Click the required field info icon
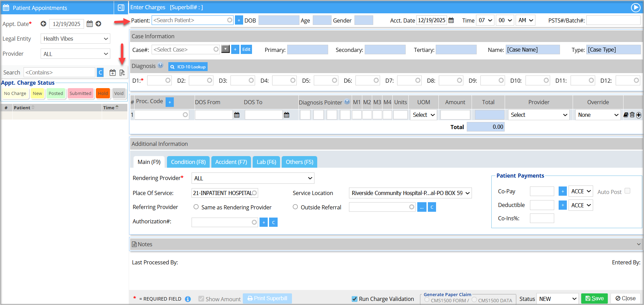This screenshot has width=644, height=305. pyautogui.click(x=188, y=299)
